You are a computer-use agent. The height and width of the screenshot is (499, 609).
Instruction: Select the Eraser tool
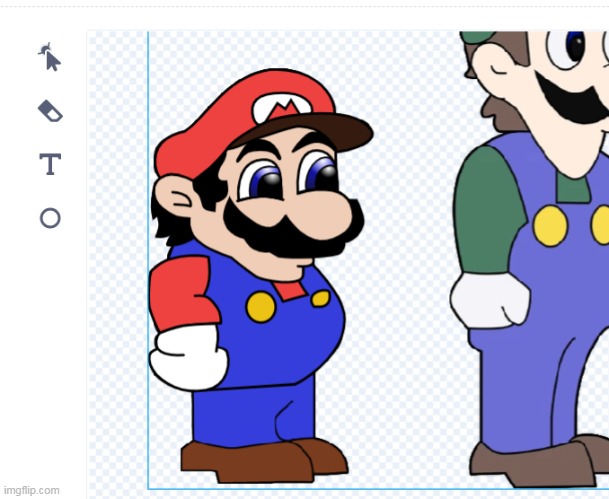[x=50, y=111]
